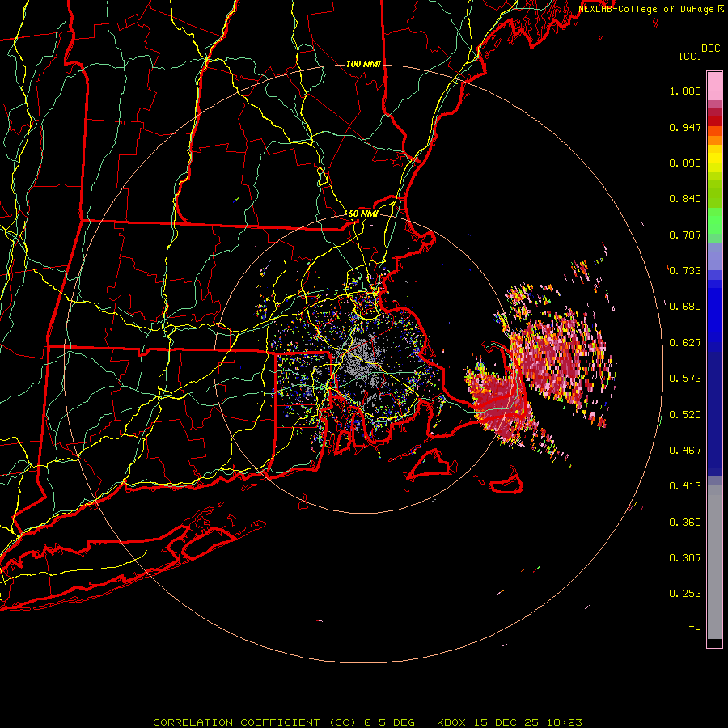Click the 0.787 scale value
Viewport: 728px width, 728px height.
point(685,235)
